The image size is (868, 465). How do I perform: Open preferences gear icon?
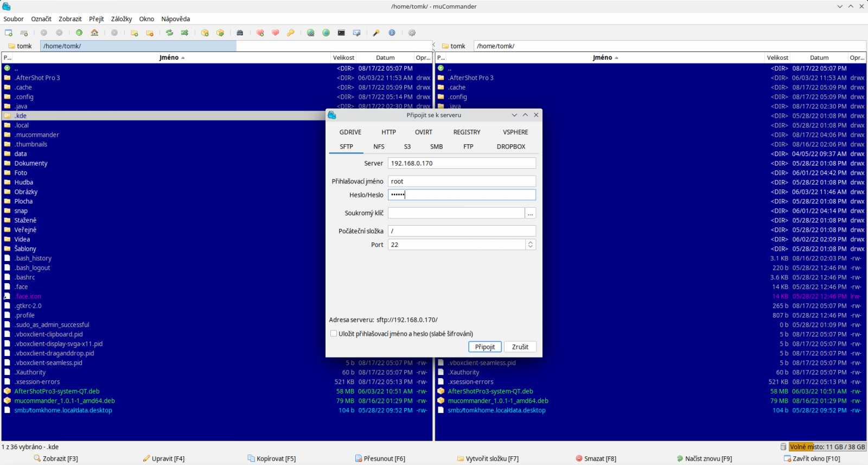412,33
